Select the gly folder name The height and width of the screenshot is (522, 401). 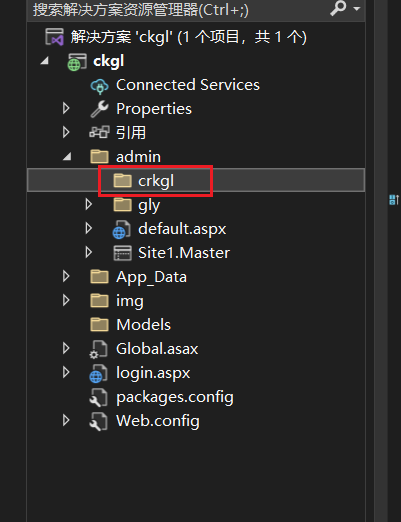click(149, 206)
